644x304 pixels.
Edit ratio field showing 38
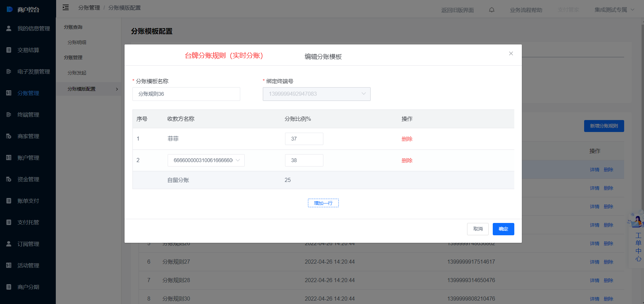[304, 160]
